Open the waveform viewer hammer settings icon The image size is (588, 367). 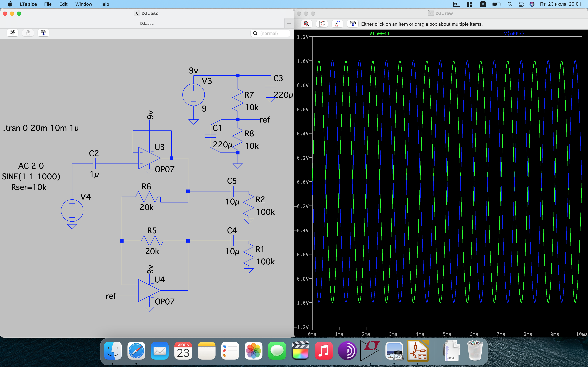353,24
